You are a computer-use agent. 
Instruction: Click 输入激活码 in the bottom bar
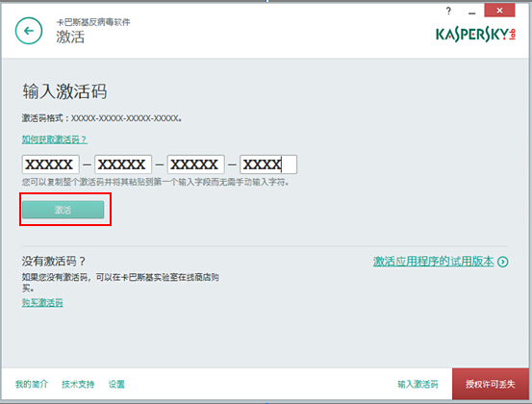418,385
